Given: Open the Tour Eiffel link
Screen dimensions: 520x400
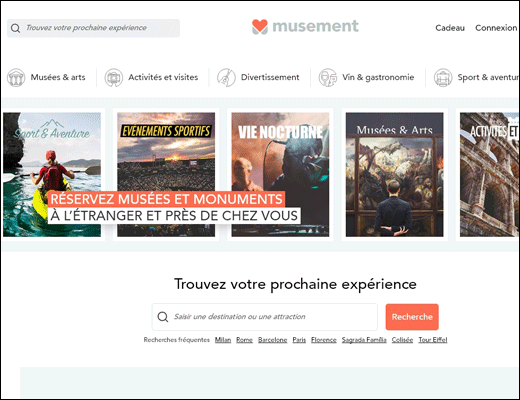Looking at the screenshot, I should 433,340.
